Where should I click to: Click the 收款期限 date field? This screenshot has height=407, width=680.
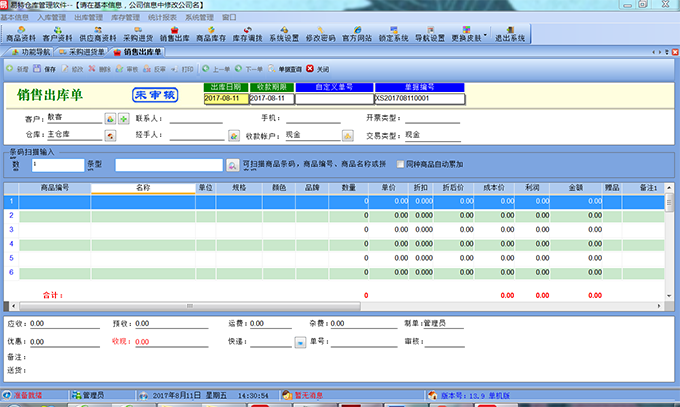pyautogui.click(x=272, y=98)
